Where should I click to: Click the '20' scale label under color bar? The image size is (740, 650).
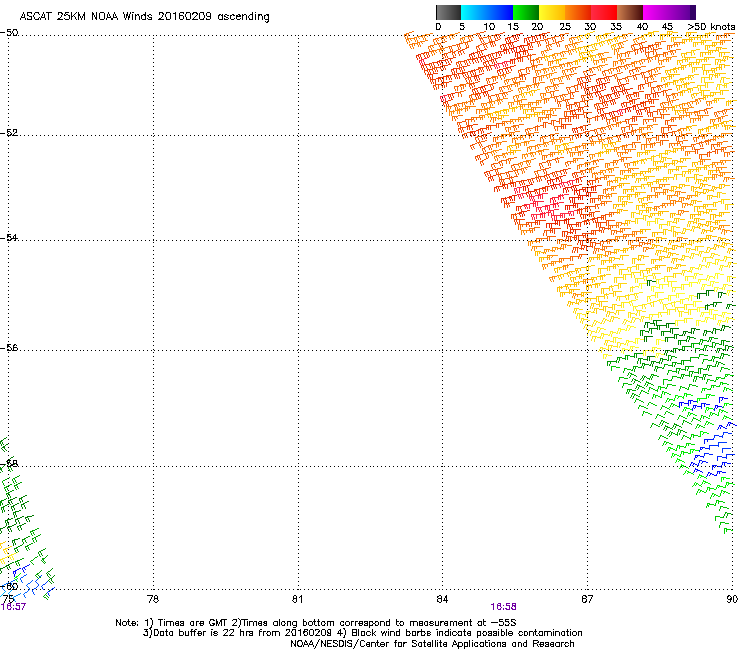tap(537, 27)
